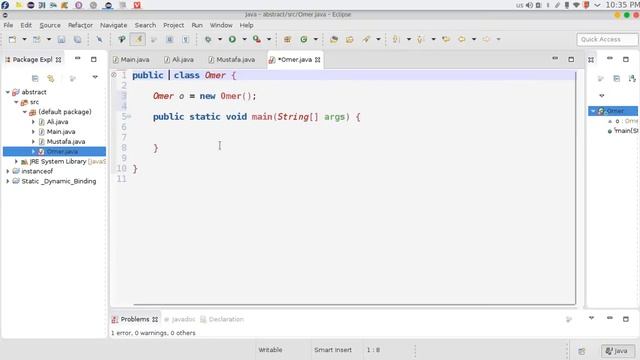Open the New wizard dropdown arrow
Viewport: 640px width, 360px height.
pyautogui.click(x=24, y=39)
